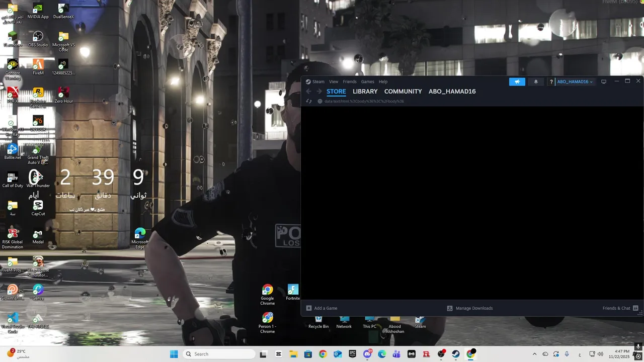Click the Steam URL address field
This screenshot has width=644, height=362.
[x=364, y=101]
